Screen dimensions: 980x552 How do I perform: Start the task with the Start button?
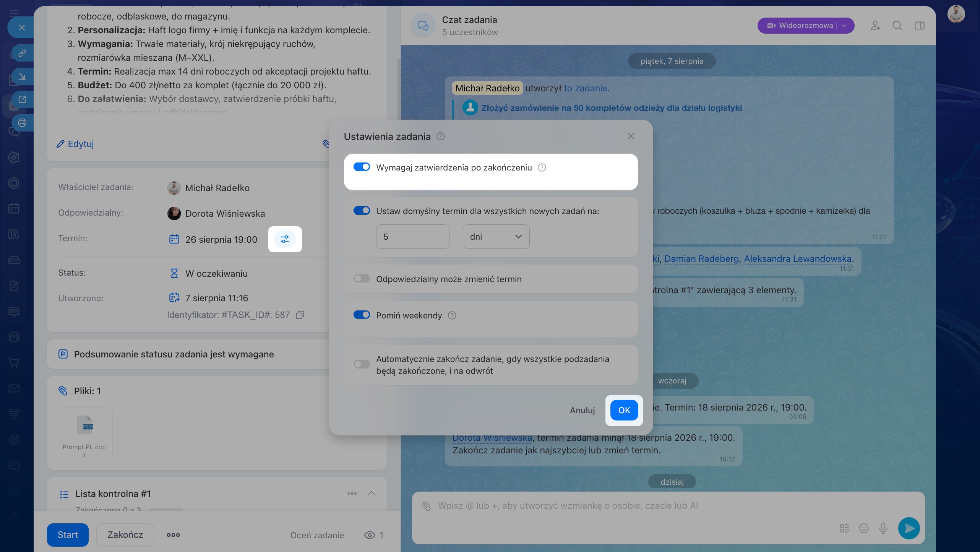(68, 535)
